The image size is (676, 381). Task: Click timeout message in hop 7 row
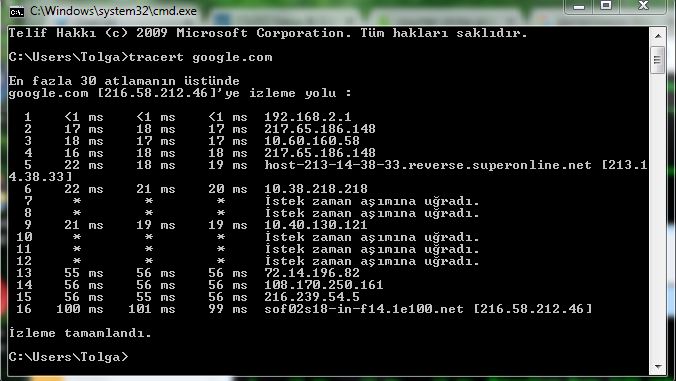[372, 201]
